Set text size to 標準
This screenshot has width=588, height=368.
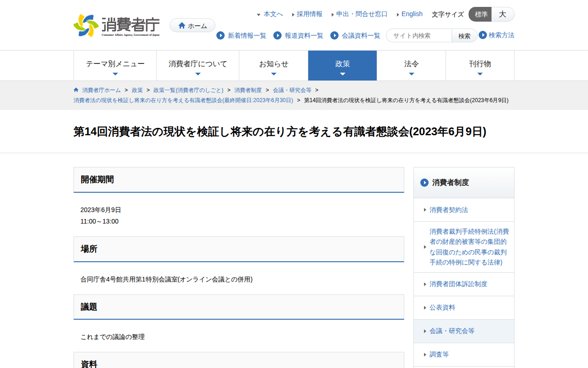[x=481, y=14]
